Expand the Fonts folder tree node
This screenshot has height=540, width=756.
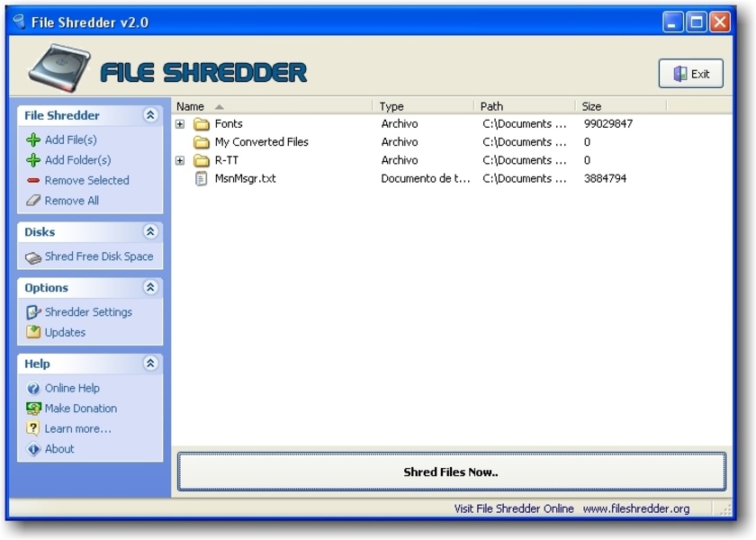(180, 124)
